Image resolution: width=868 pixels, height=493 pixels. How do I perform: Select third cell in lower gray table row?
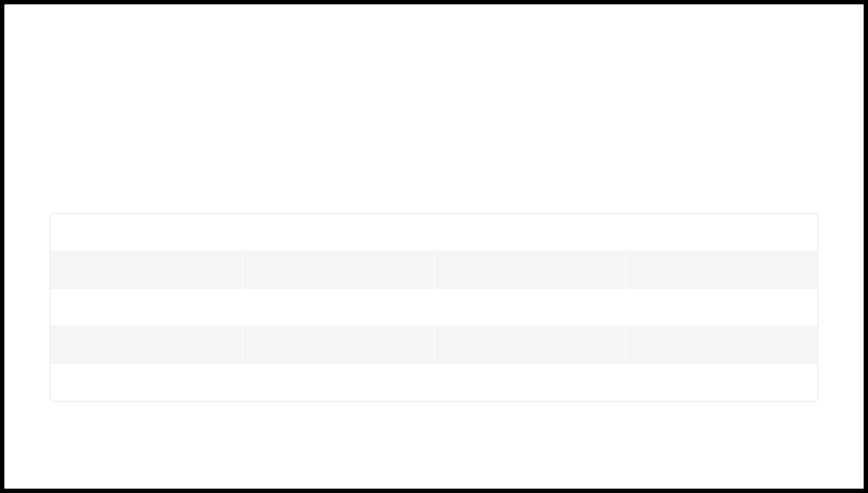[x=530, y=345]
